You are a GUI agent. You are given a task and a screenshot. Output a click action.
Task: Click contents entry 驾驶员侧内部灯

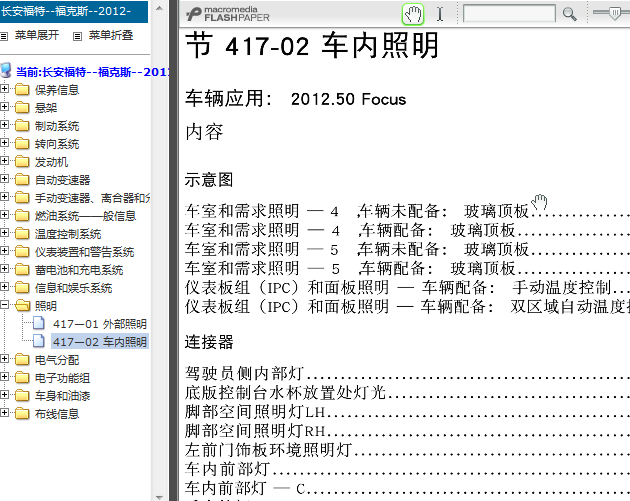coord(244,374)
